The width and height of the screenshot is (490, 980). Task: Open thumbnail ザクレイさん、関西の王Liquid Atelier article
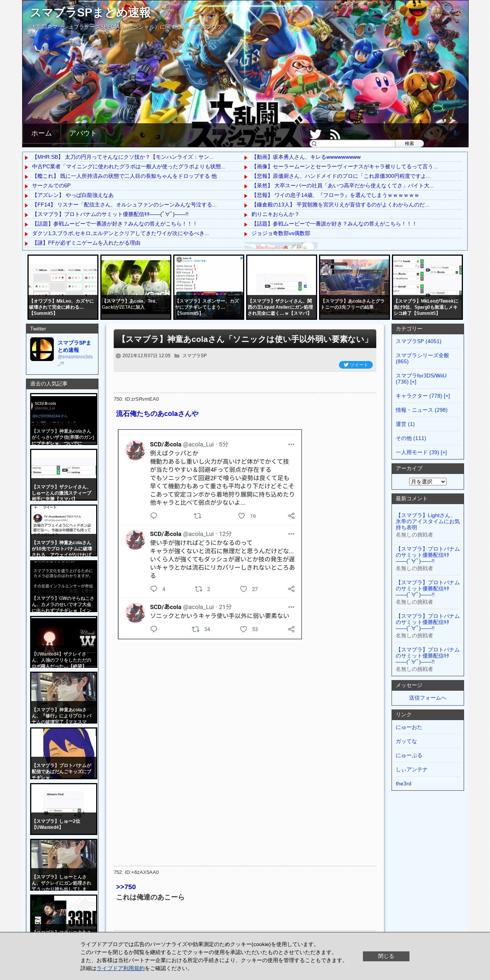(x=282, y=287)
